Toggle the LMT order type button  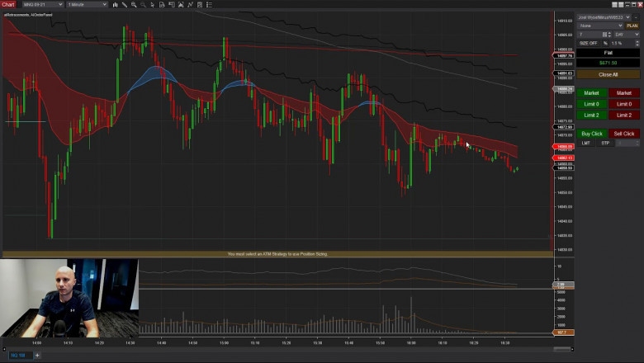(x=586, y=143)
